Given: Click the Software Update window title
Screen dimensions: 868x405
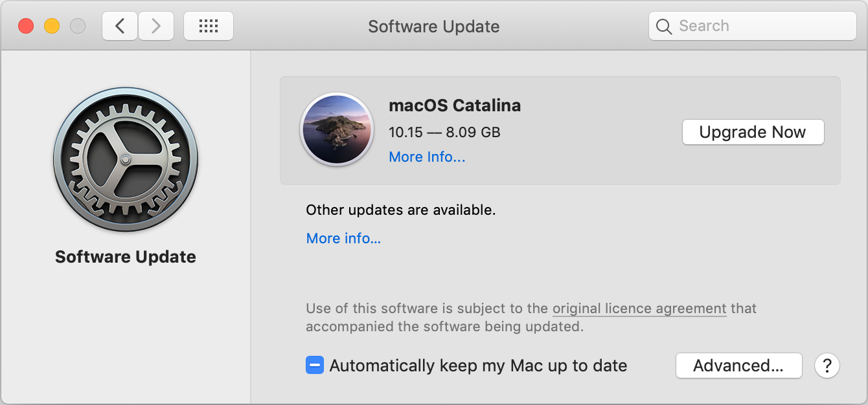Looking at the screenshot, I should pos(433,27).
